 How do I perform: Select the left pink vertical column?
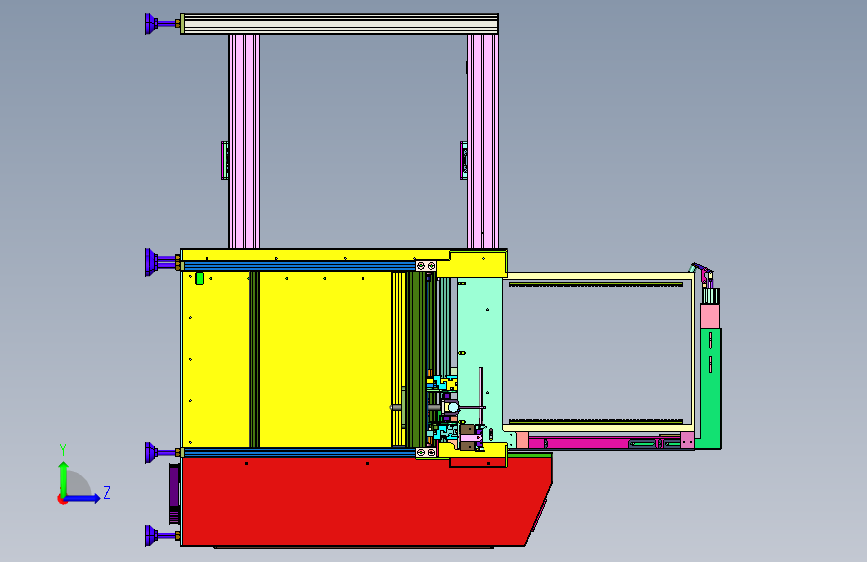244,142
